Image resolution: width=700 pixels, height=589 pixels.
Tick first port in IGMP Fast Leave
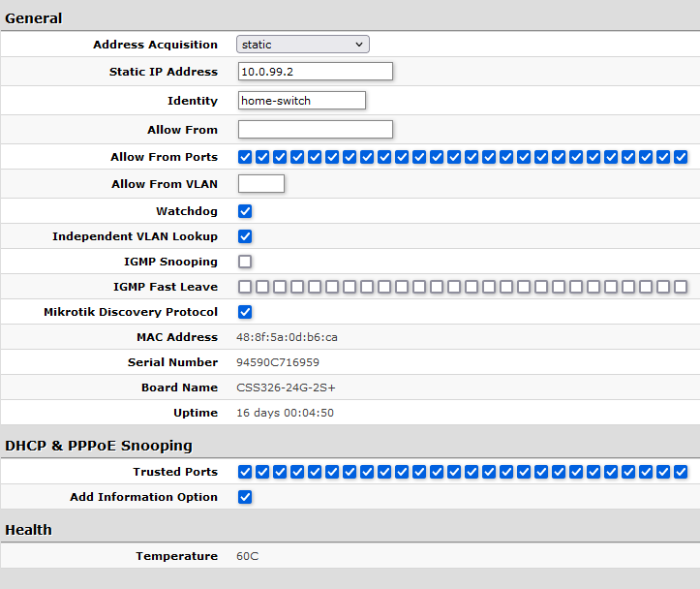245,287
